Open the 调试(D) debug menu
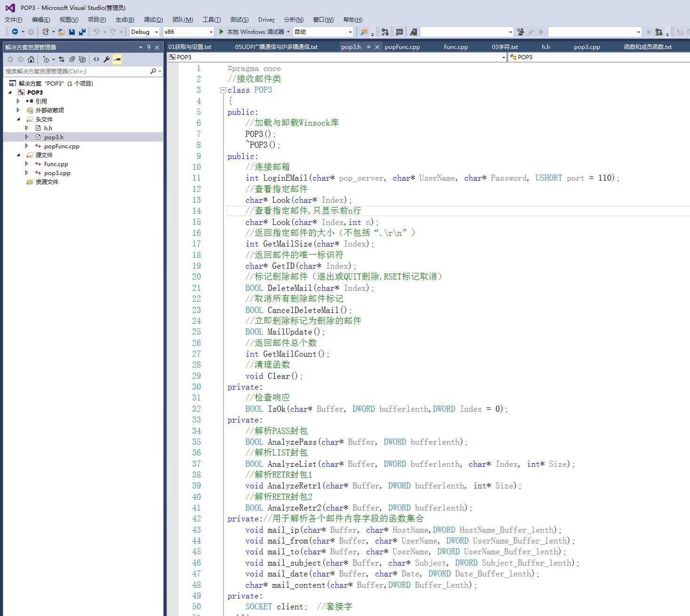The height and width of the screenshot is (616, 690). point(153,19)
